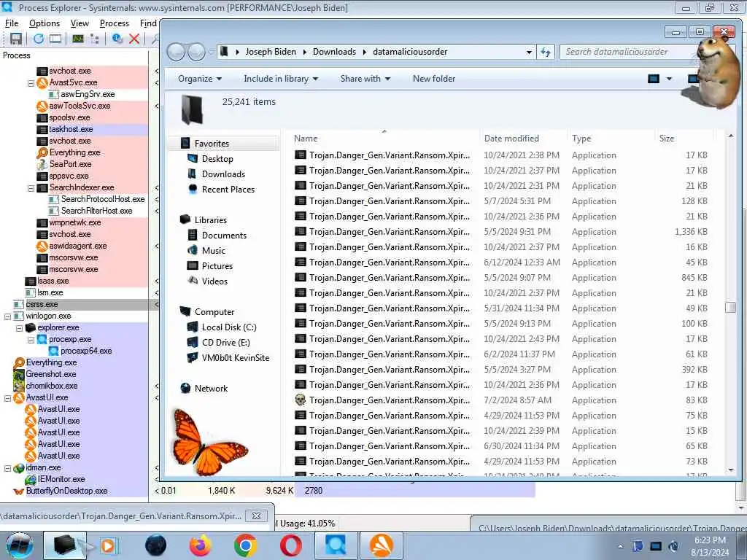Select the Documents library

click(224, 236)
